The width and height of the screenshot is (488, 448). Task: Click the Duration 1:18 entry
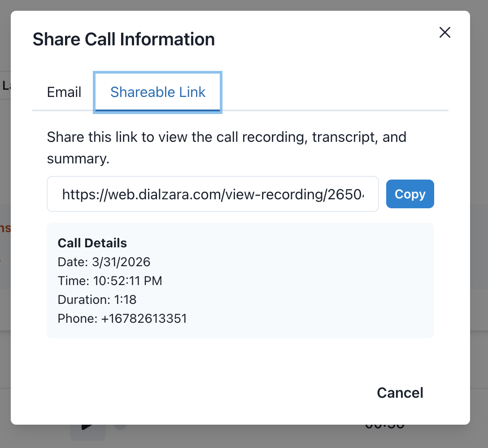tap(96, 299)
